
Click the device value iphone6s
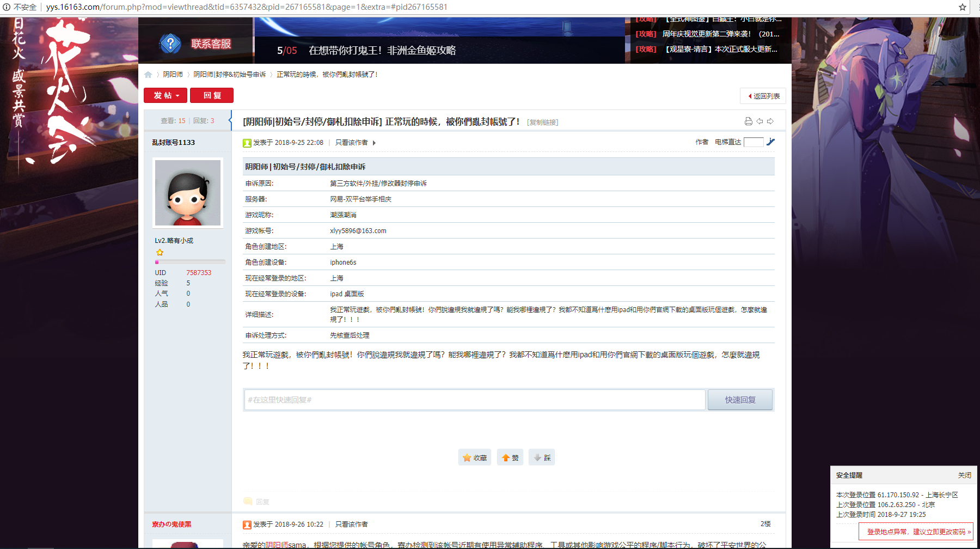(343, 263)
